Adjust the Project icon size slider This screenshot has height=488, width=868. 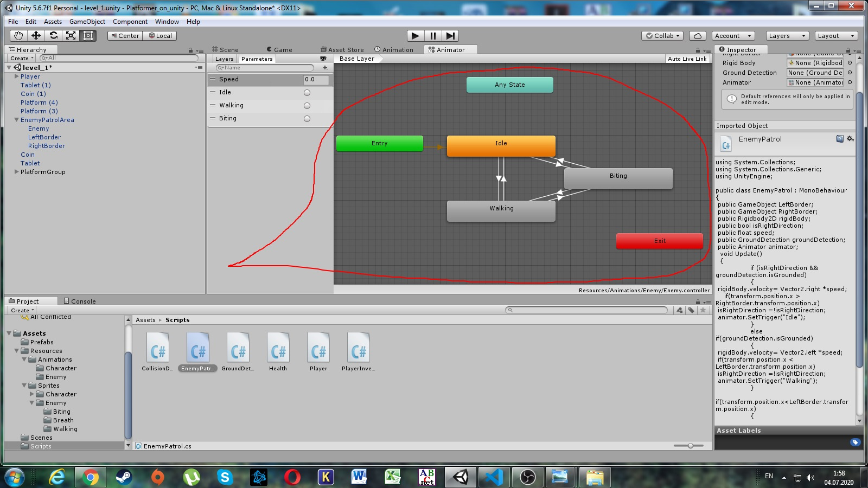coord(690,446)
